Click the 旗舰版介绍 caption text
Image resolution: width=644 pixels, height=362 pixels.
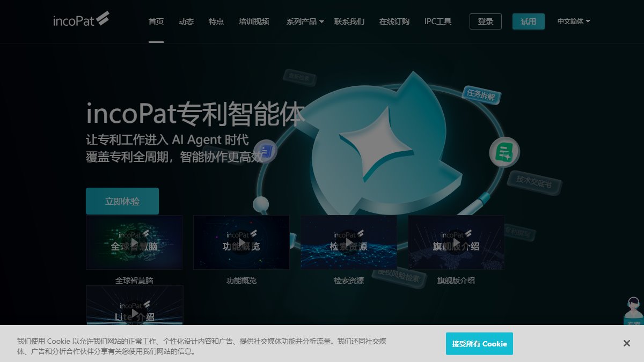click(x=456, y=280)
